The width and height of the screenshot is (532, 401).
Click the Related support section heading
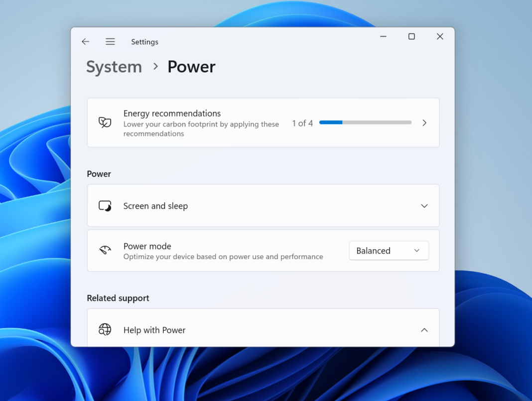pos(118,297)
